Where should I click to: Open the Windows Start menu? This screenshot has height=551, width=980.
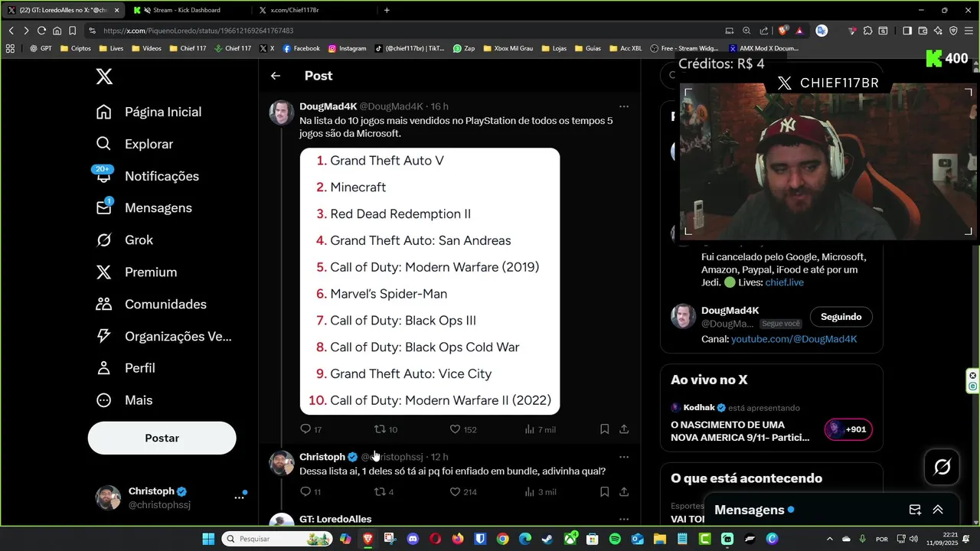click(x=208, y=539)
